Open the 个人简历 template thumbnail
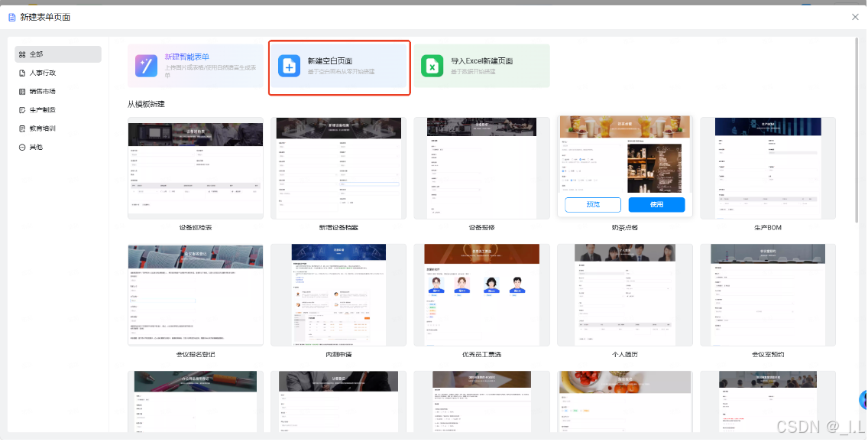868x442 pixels. pos(625,294)
